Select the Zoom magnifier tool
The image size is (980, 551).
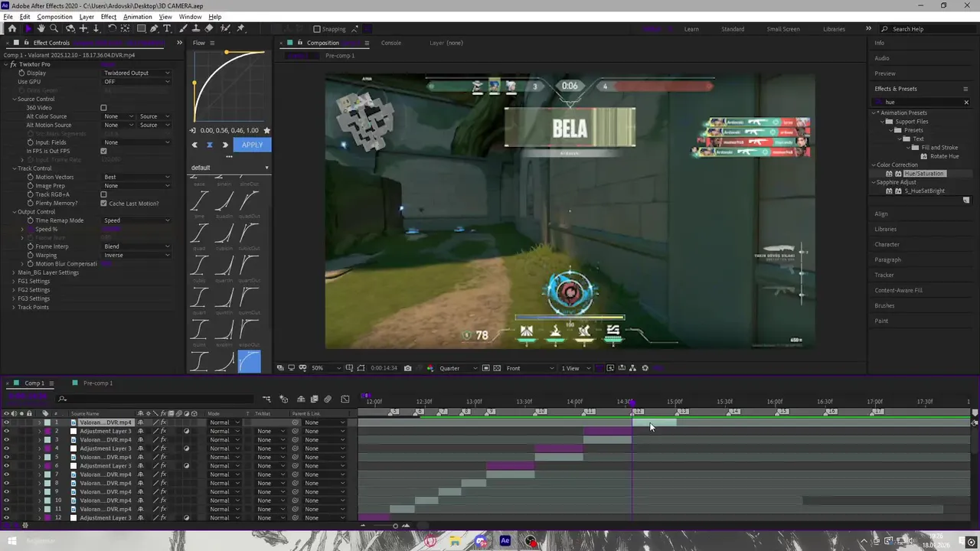54,28
